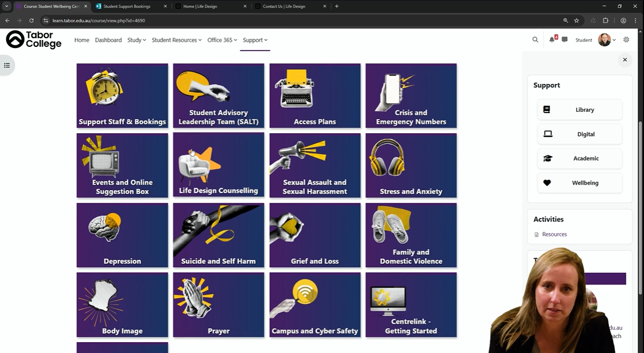Click the site information icon in address bar
This screenshot has height=353, width=644.
[46, 20]
